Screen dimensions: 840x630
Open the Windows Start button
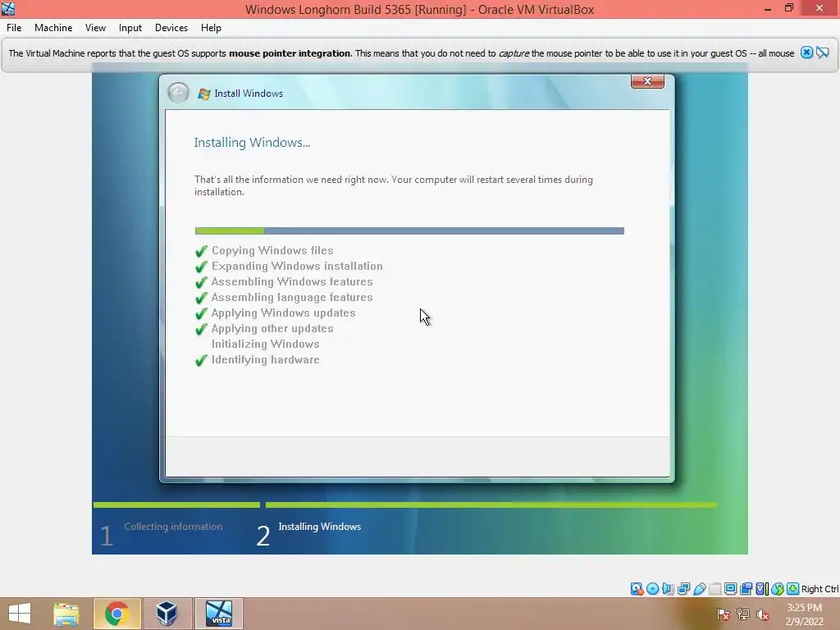click(x=20, y=614)
